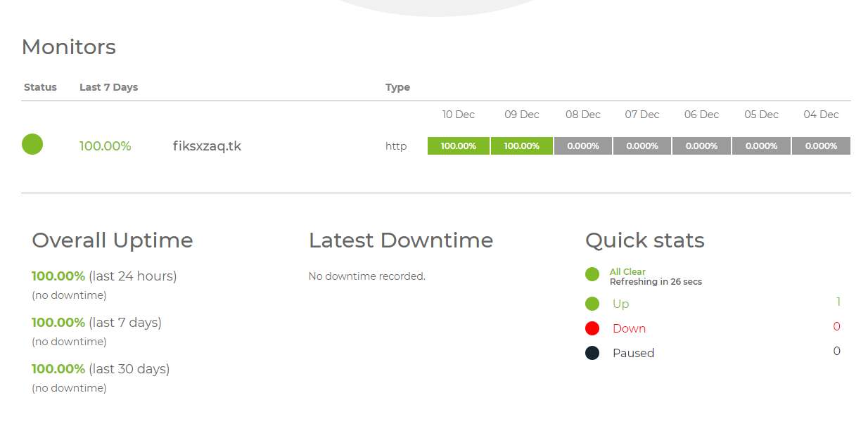Click the green status dot for fiksxzaq.tk

(32, 145)
